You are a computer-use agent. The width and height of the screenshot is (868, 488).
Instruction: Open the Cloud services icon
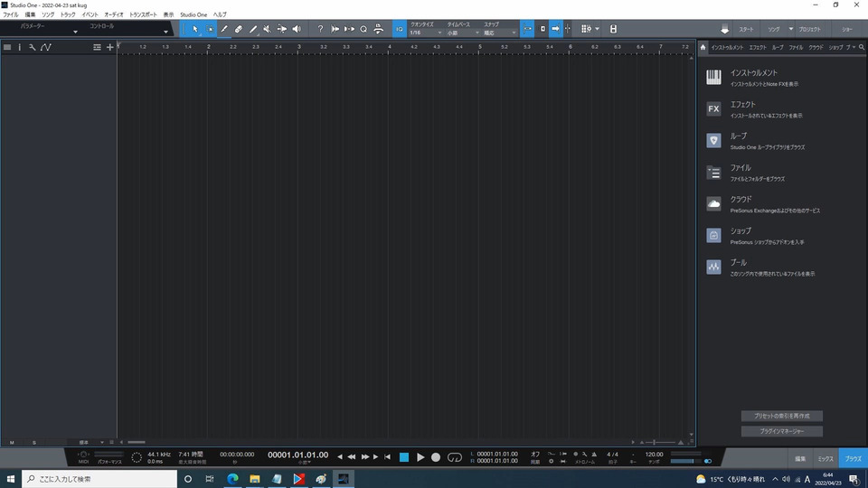[713, 203]
